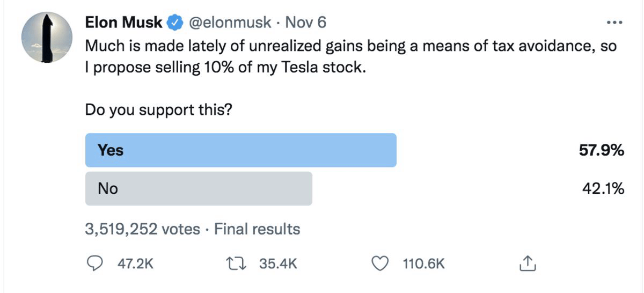Screen dimensions: 644x293
Task: Click the 57.9% result value
Action: pyautogui.click(x=601, y=150)
